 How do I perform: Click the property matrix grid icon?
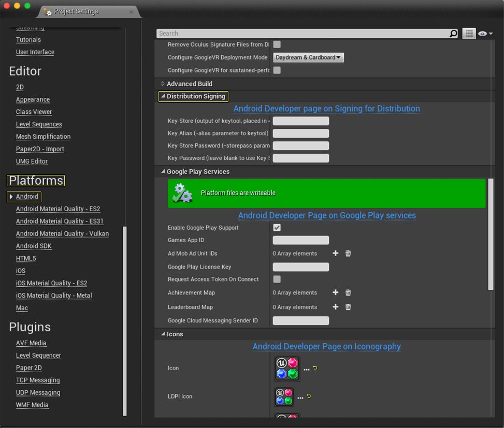click(x=469, y=34)
